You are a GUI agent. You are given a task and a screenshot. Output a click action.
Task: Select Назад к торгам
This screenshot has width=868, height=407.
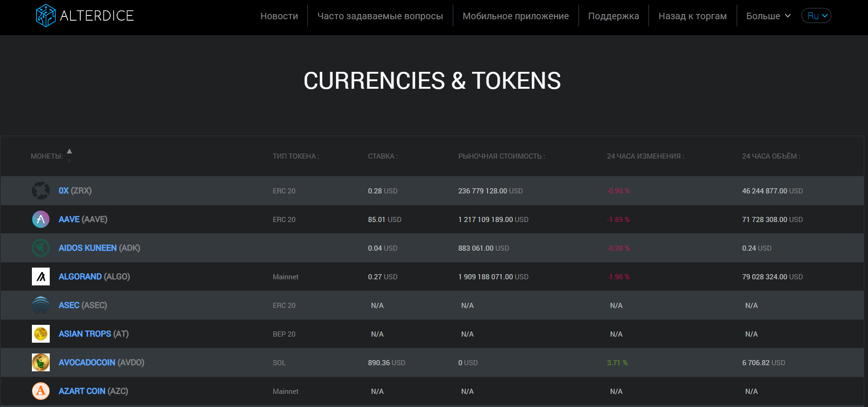coord(693,16)
